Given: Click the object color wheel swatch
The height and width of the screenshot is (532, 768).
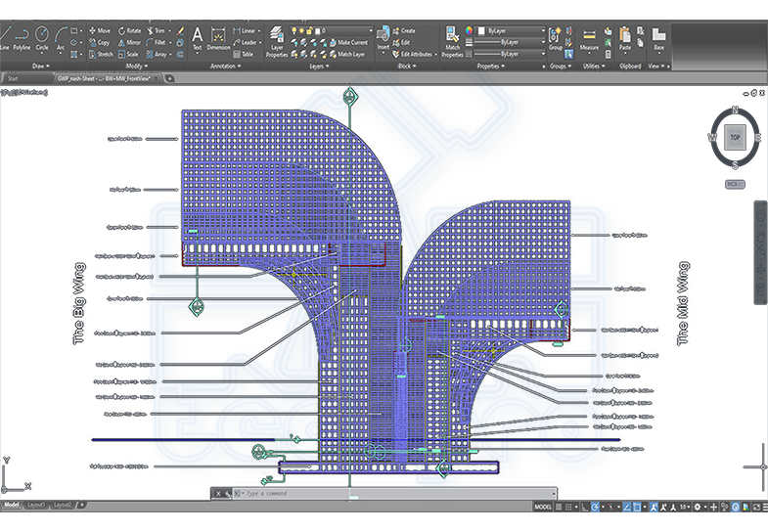Looking at the screenshot, I should [469, 31].
